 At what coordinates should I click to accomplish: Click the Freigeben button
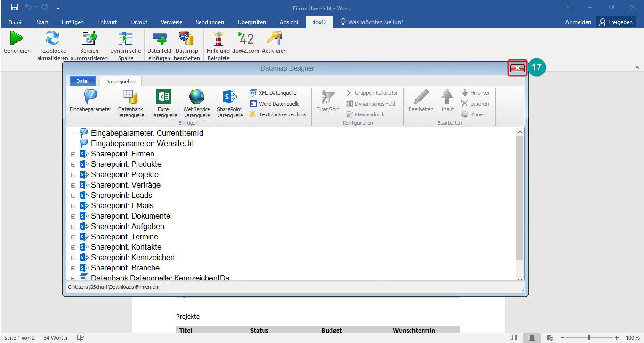[616, 22]
